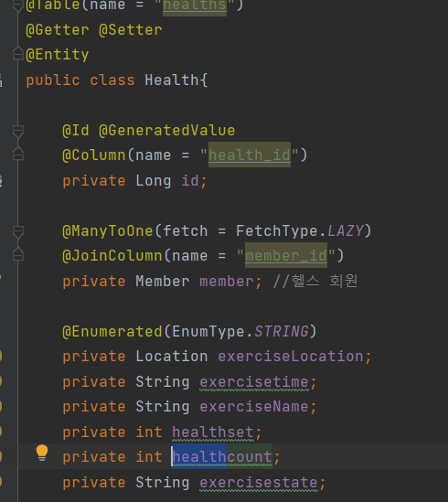This screenshot has width=448, height=502.
Task: Click the LAZY constant
Action: pos(346,231)
